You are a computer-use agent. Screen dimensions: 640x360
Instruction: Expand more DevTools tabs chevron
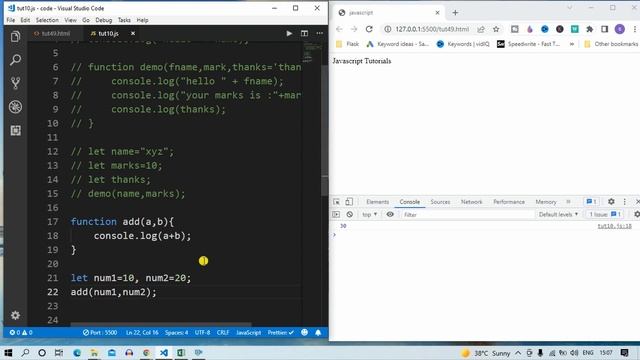568,202
